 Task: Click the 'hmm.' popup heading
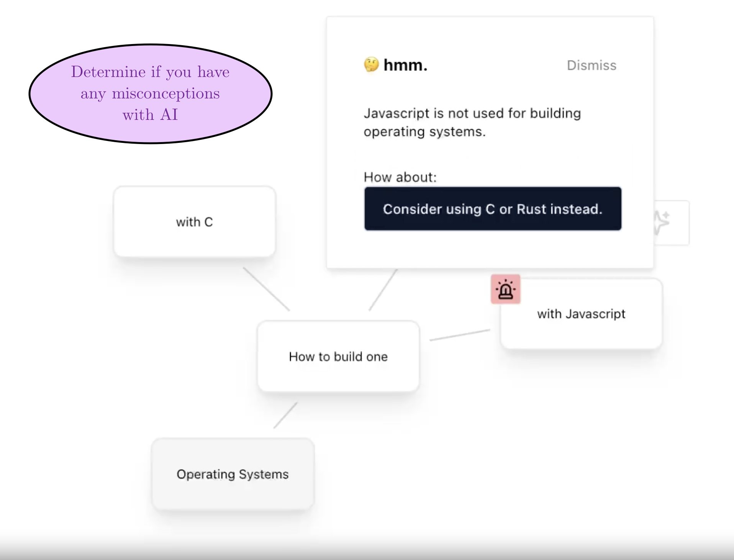click(x=405, y=65)
